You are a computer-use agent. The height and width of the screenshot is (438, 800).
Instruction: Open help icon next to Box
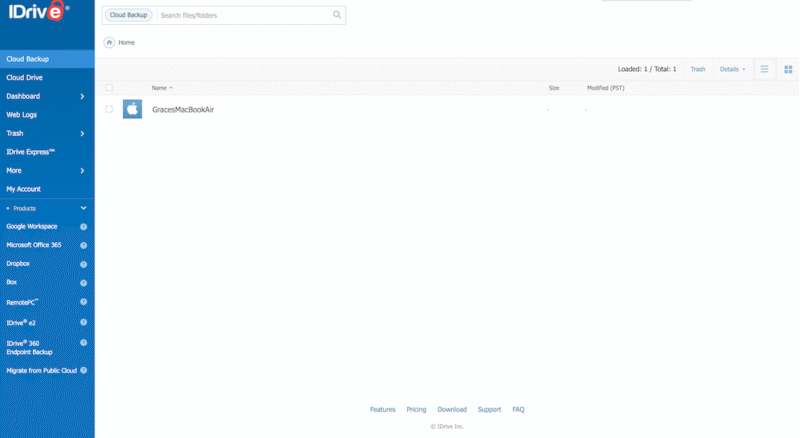tap(84, 283)
